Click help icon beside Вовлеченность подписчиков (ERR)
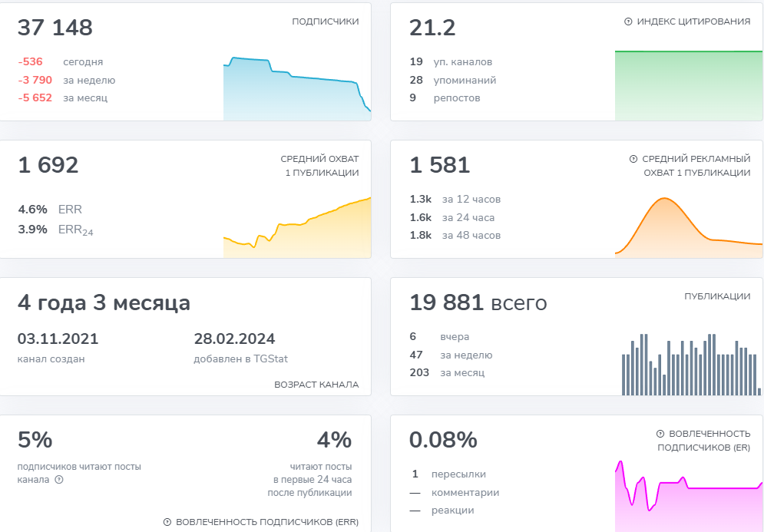The height and width of the screenshot is (532, 764). (167, 522)
